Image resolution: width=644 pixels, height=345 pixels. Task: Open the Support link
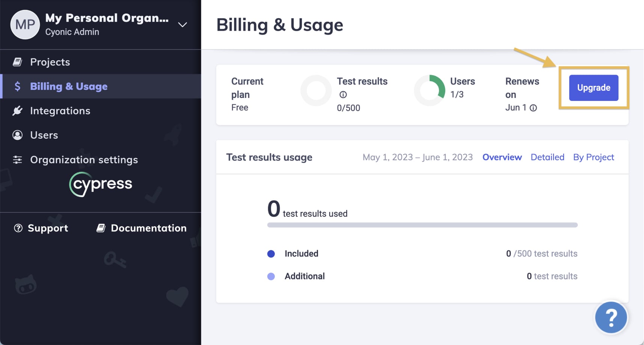click(x=41, y=228)
